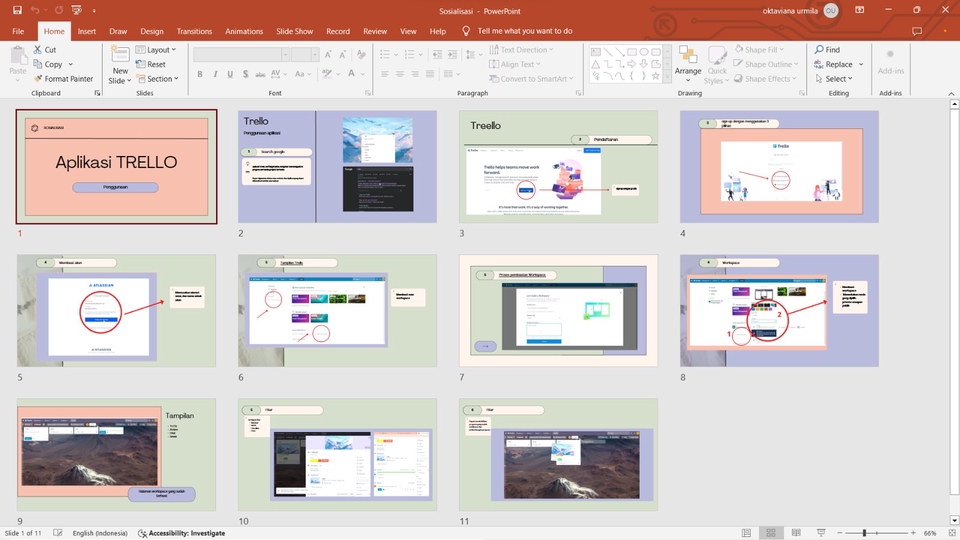
Task: Click the Comments icon below title bar
Action: click(917, 31)
